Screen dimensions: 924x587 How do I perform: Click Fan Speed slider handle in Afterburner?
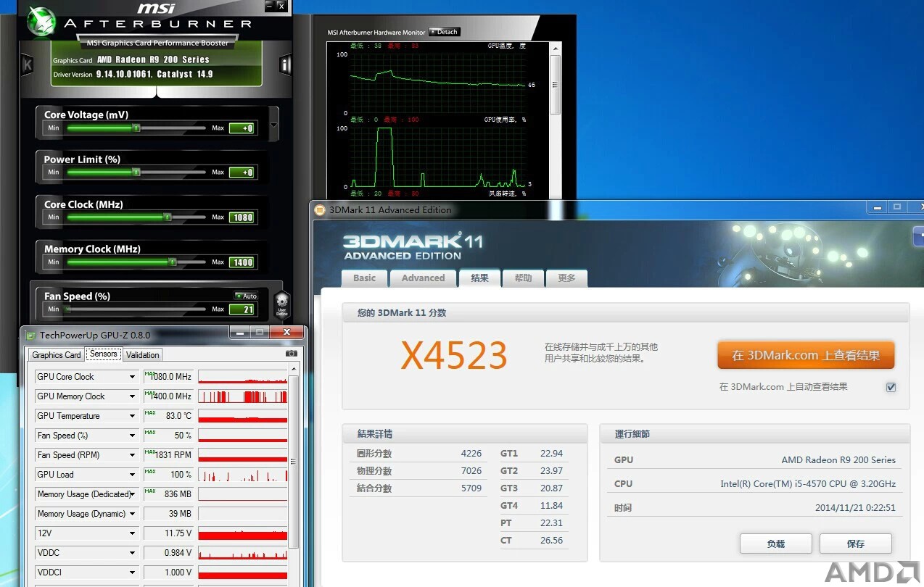click(68, 309)
